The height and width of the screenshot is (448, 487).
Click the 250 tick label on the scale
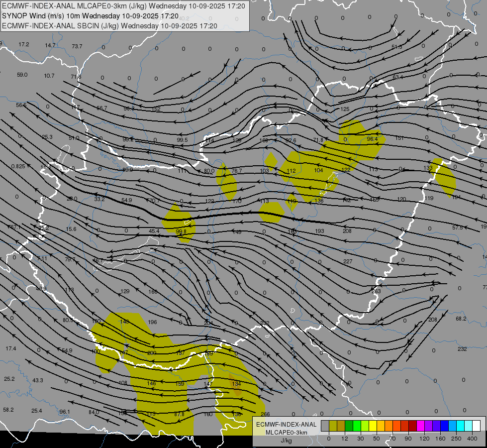tap(456, 439)
